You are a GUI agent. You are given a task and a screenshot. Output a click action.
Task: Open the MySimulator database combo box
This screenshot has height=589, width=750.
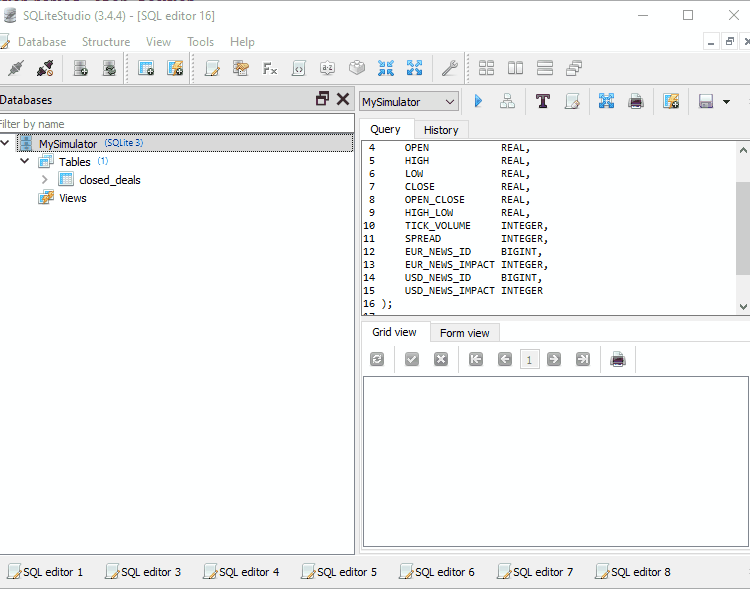(x=408, y=102)
